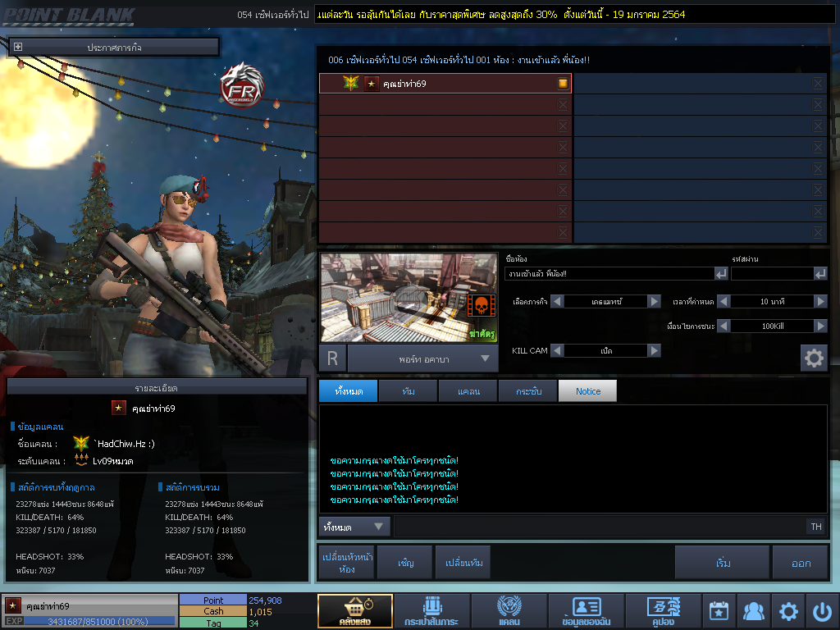
Task: Open game options gear in the bottom bar
Action: 788,610
